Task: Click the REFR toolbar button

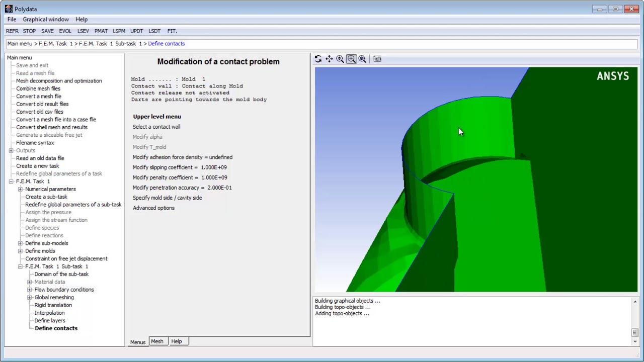Action: pos(12,31)
